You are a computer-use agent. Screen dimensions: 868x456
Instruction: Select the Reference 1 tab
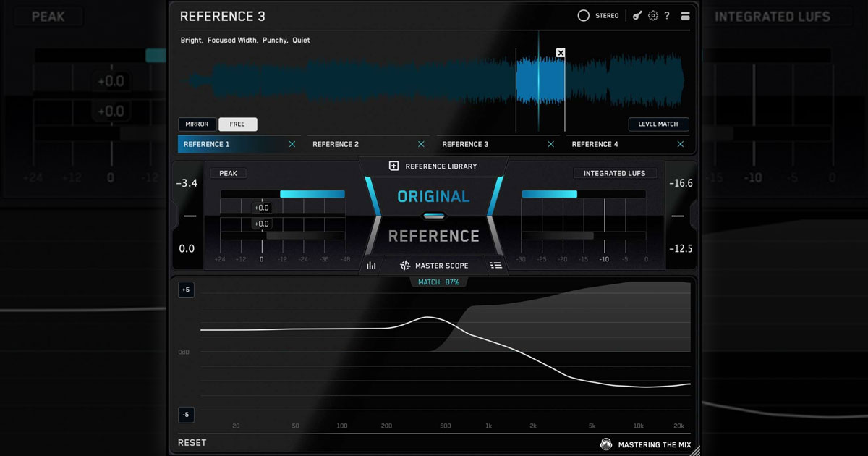(238, 144)
